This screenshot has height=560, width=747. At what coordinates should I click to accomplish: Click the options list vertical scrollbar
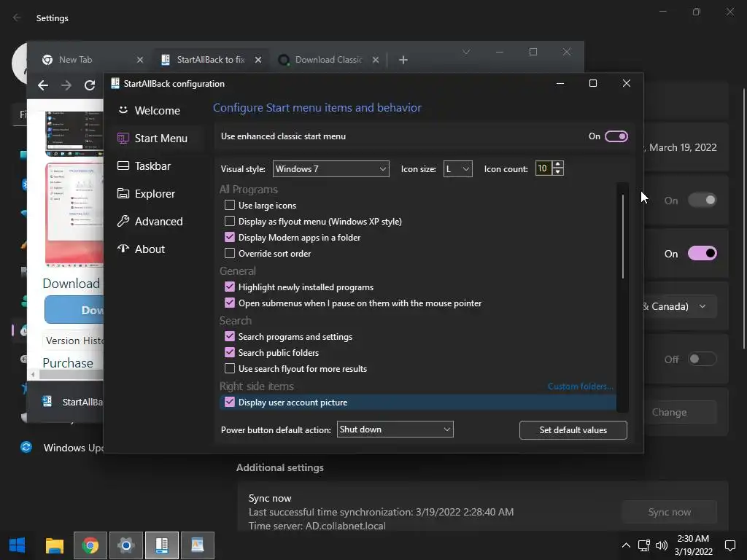(623, 236)
